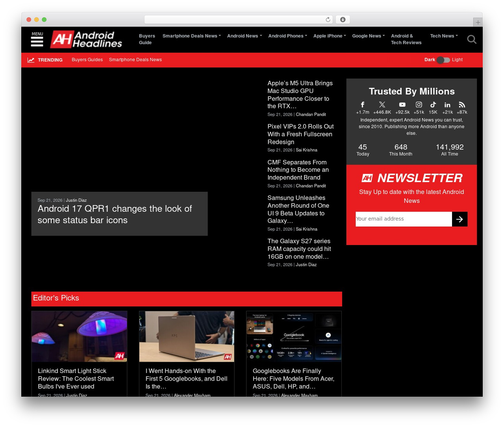Open Pixel VIPs 2.0 redesign article
The height and width of the screenshot is (427, 504).
(x=300, y=134)
